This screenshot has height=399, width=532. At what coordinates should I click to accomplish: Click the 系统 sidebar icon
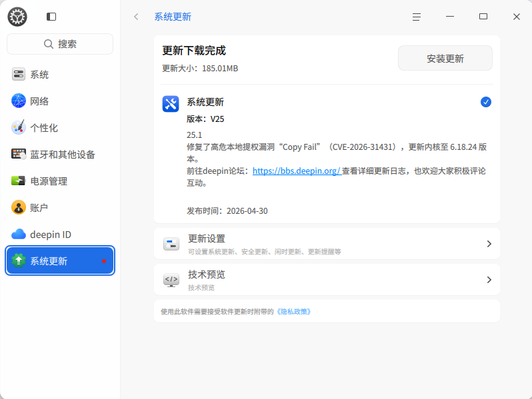pos(18,74)
